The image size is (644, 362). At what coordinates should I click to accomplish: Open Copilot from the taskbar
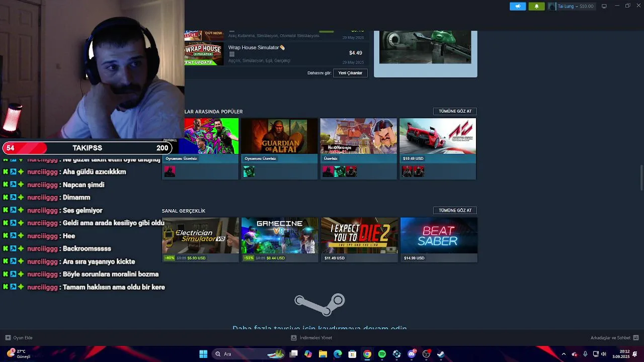coord(308,354)
